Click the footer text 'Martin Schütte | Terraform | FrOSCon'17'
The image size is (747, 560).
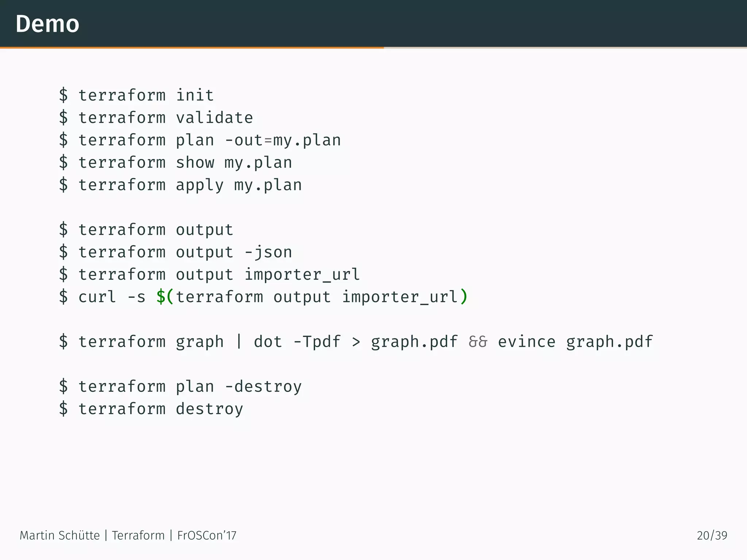click(x=128, y=535)
